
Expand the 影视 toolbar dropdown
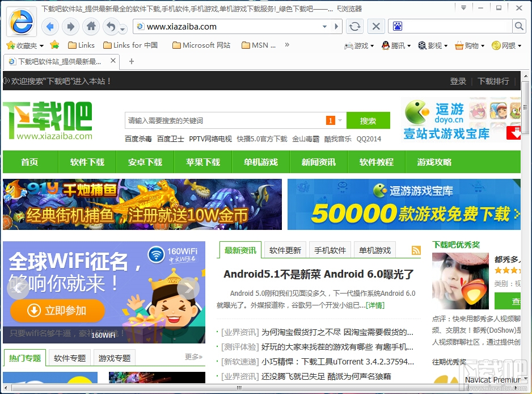point(433,45)
